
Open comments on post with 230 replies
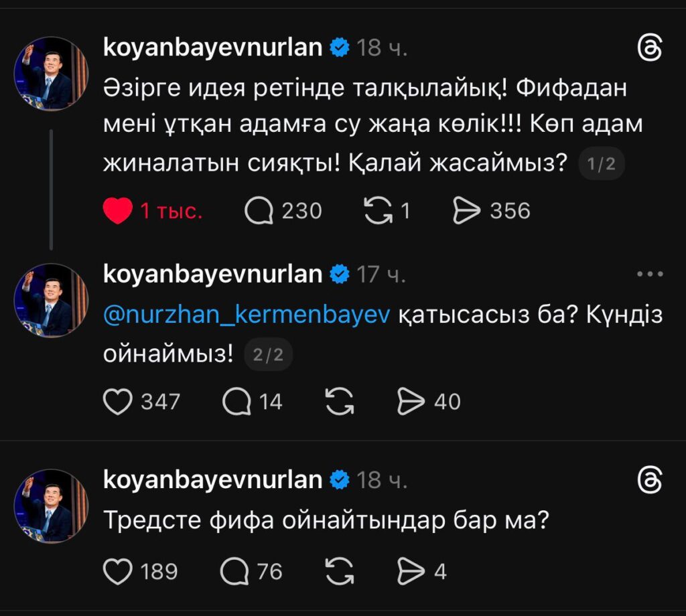(x=259, y=212)
